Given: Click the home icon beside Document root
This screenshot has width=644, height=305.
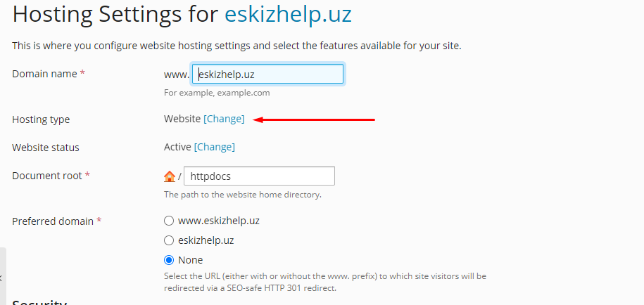Looking at the screenshot, I should pos(169,176).
